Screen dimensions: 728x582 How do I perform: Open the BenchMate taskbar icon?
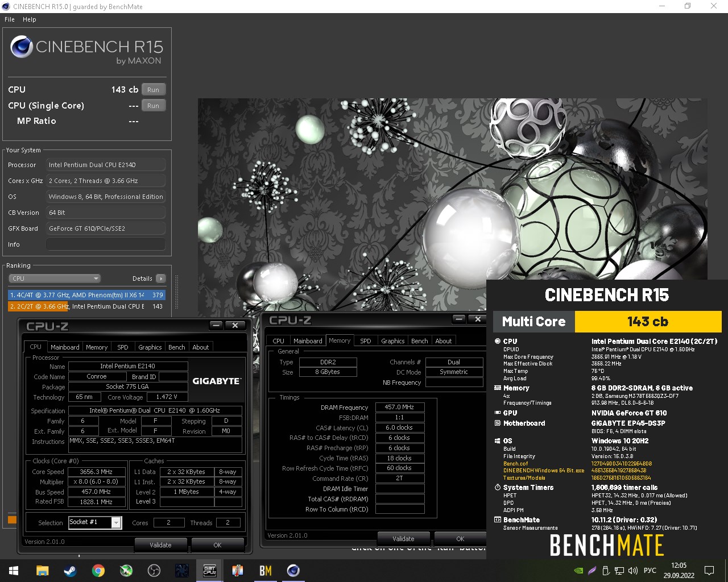(x=266, y=571)
